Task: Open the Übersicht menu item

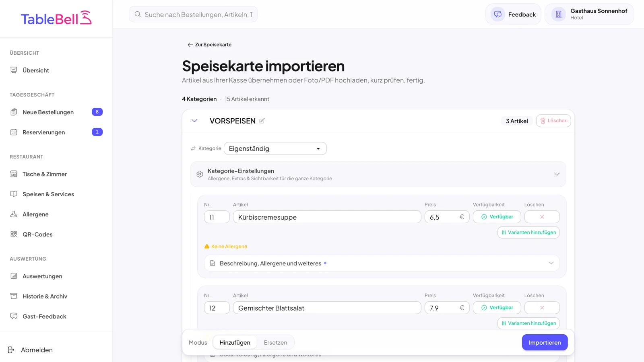Action: pos(56,70)
